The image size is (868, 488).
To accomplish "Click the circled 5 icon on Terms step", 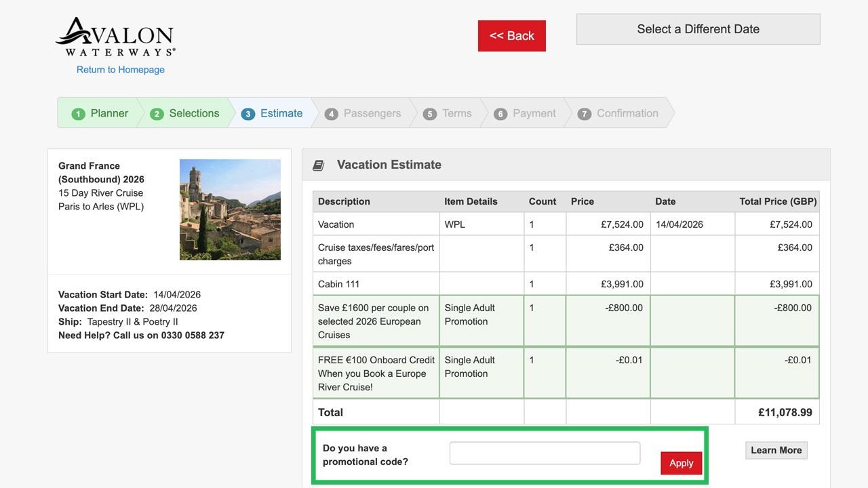I will [x=429, y=113].
